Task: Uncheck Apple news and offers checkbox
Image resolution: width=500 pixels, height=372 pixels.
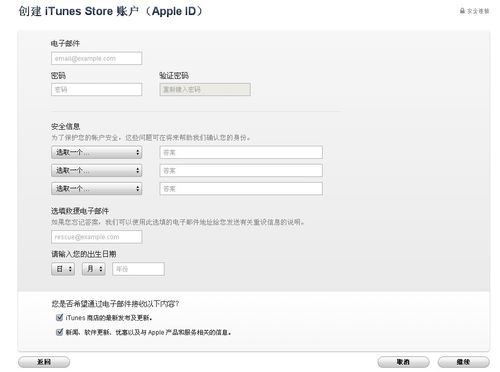Action: [x=59, y=332]
